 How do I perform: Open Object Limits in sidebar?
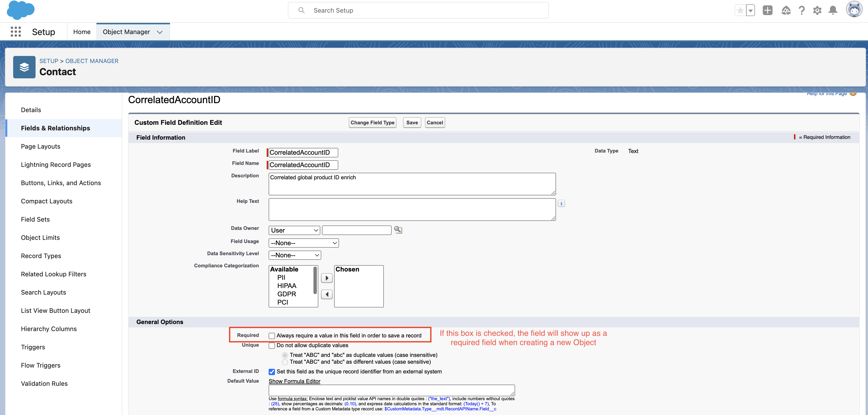[x=40, y=238]
